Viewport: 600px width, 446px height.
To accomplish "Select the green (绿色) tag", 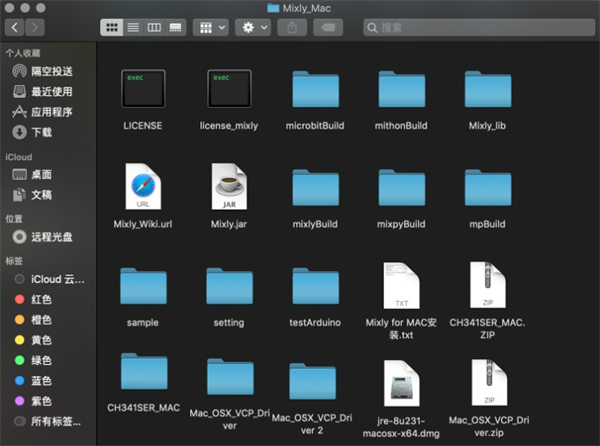I will (34, 360).
